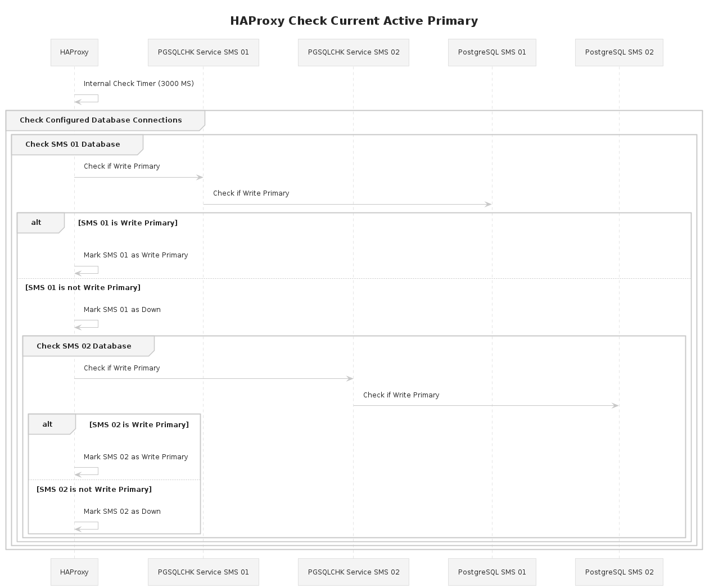The image size is (705, 588).
Task: Select the Check SMS 02 Database group header
Action: tap(84, 346)
